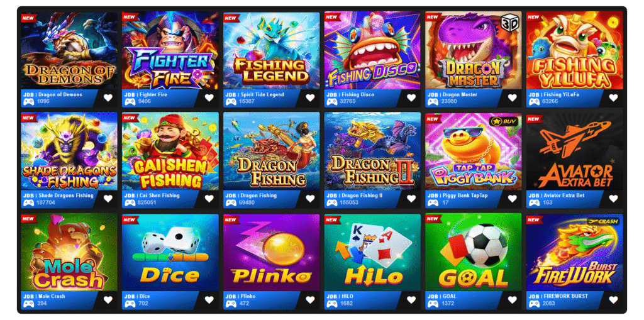This screenshot has height=320, width=644.
Task: Click heart icon for Dragon Master
Action: point(512,98)
